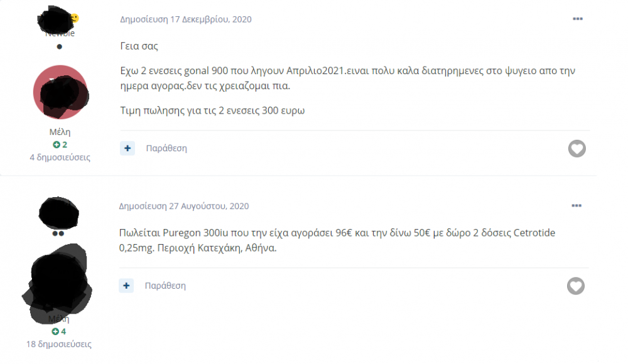Click the second poster's double-dot rank icon

tap(58, 233)
